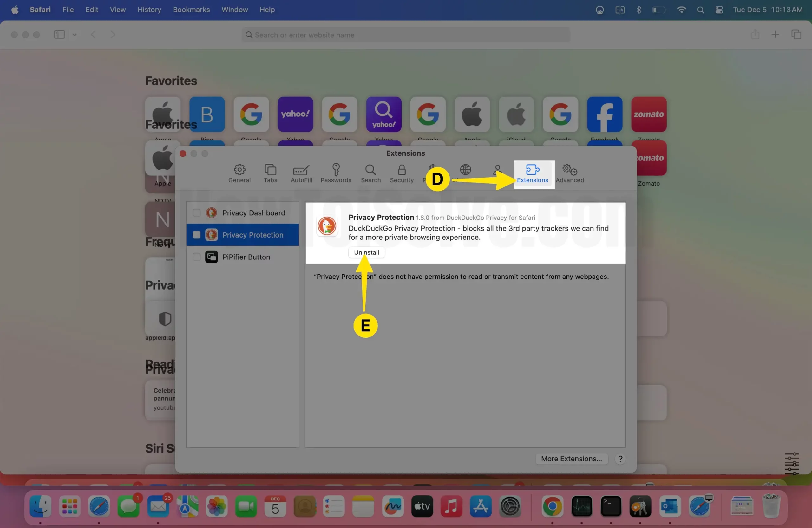
Task: Open Google Chrome from the Dock
Action: pos(552,506)
